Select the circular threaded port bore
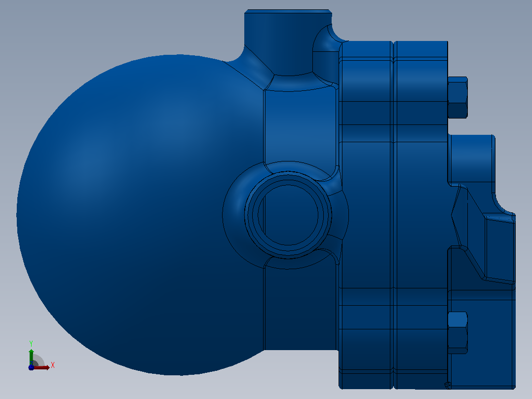Screen dimensions: 532x399 [288, 215]
